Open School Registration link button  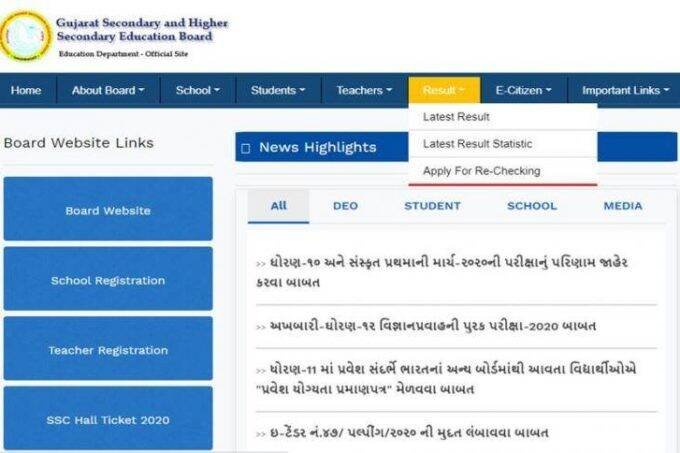(108, 280)
